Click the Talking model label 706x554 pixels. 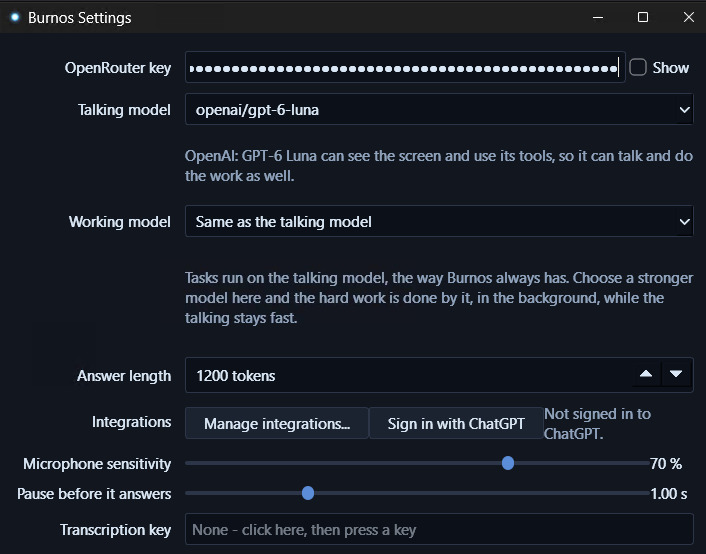click(x=124, y=109)
